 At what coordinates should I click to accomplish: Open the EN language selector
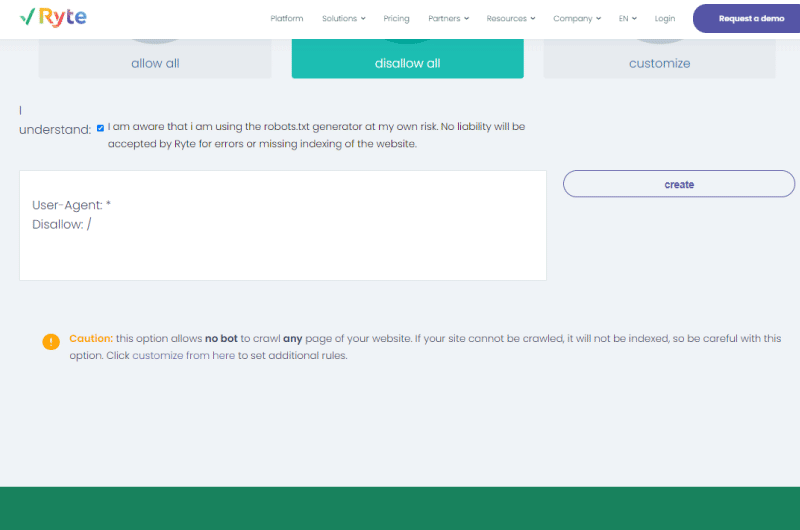[628, 18]
